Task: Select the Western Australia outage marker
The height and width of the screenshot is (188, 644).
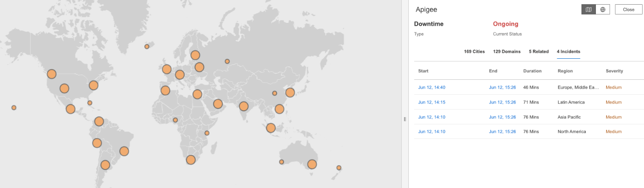Action: pyautogui.click(x=281, y=162)
